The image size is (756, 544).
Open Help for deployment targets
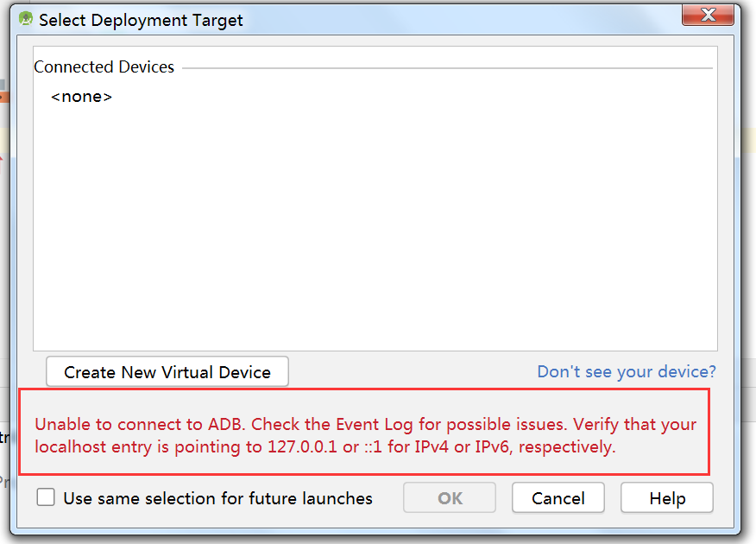pos(666,497)
